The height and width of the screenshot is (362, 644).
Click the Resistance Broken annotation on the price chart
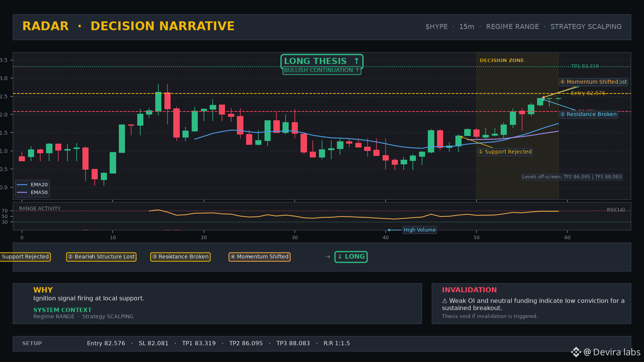click(x=588, y=114)
